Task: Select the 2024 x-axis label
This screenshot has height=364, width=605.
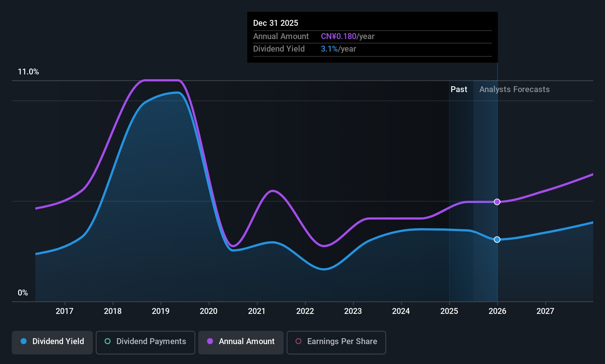Action: coord(401,311)
